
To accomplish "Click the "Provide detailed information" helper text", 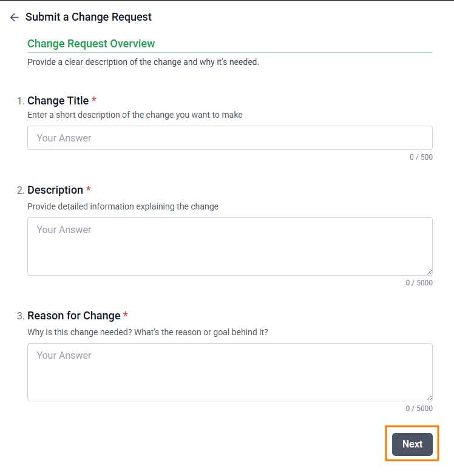I will point(123,206).
